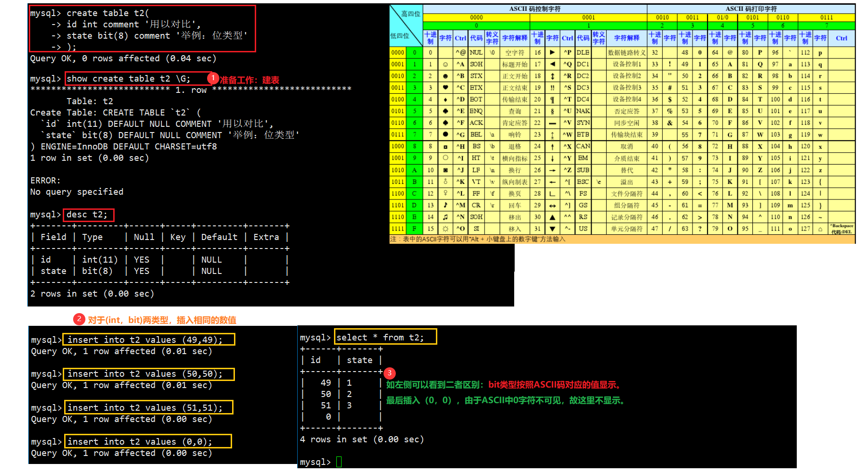Image resolution: width=868 pixels, height=472 pixels.
Task: Click the 'state' header in select result
Action: [359, 360]
